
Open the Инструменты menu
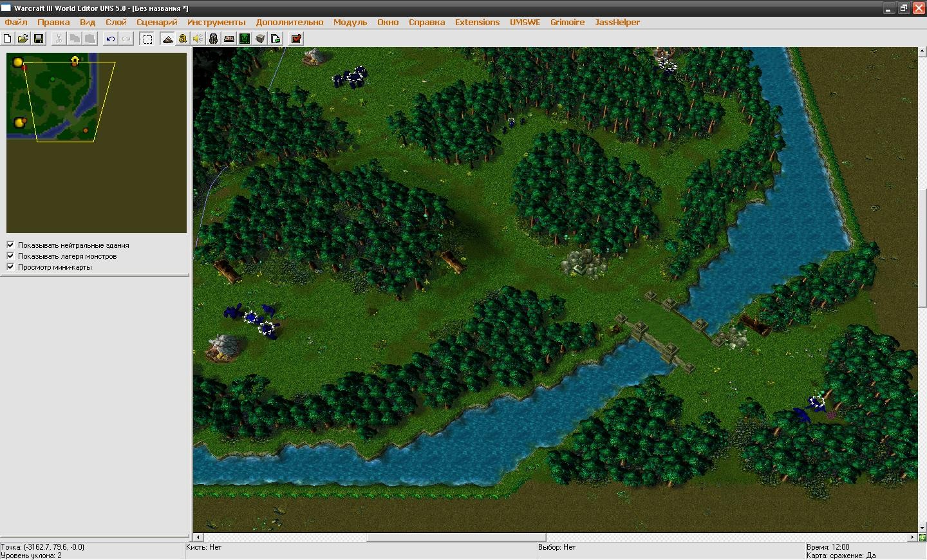point(217,22)
